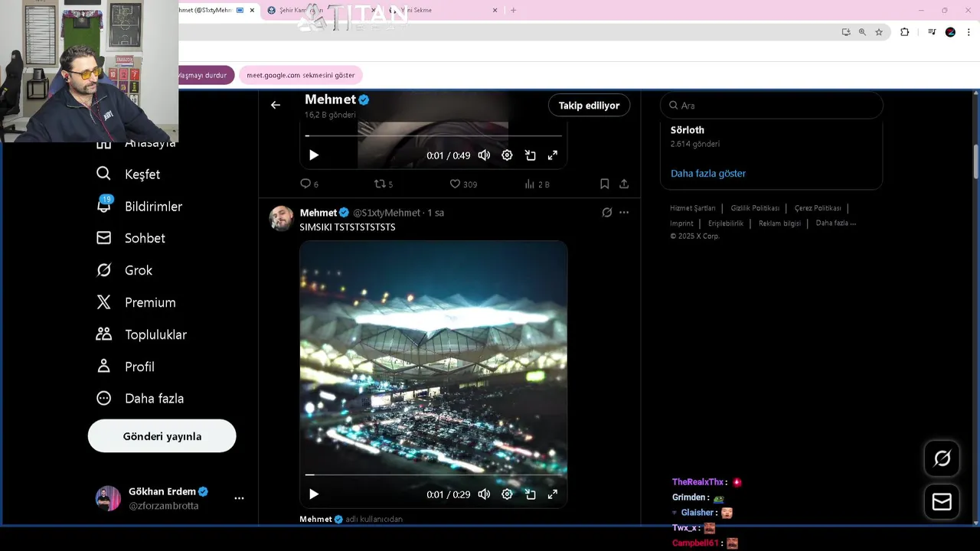Expand Daha fazla in the footer
This screenshot has height=551, width=980.
[836, 223]
